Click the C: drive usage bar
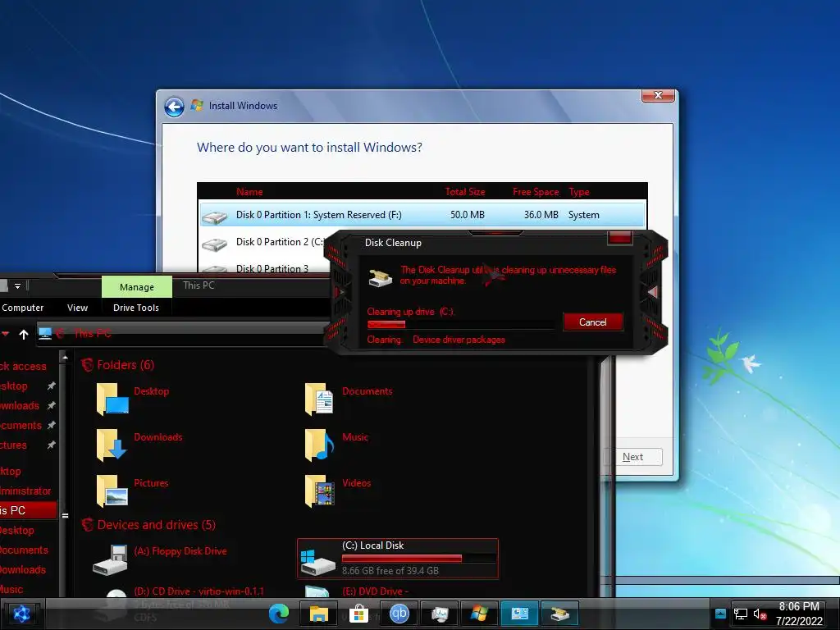The height and width of the screenshot is (630, 840). click(x=419, y=558)
